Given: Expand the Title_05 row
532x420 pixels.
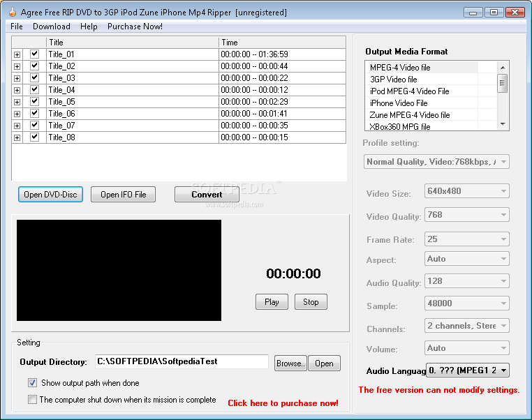Looking at the screenshot, I should [x=17, y=102].
